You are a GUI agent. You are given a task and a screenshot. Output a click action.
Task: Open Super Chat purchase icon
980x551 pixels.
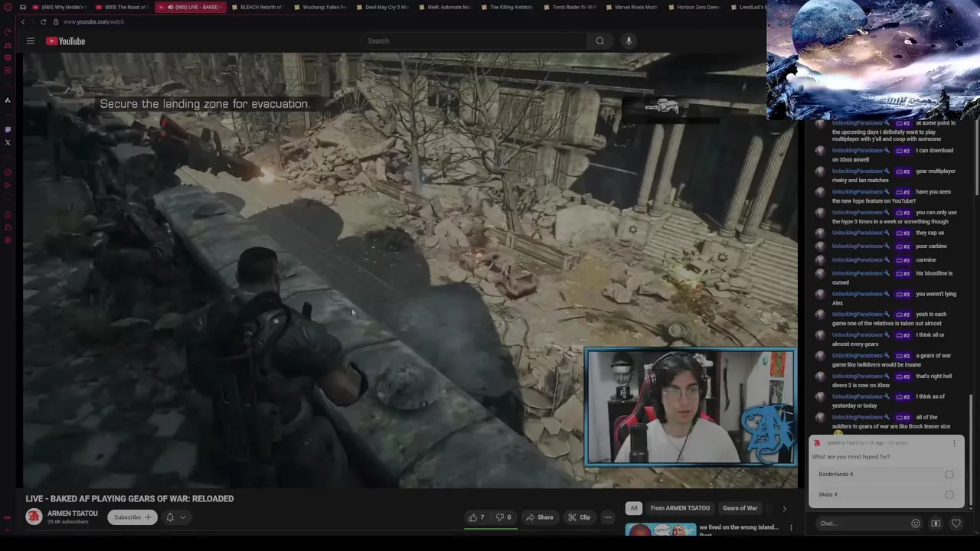936,523
